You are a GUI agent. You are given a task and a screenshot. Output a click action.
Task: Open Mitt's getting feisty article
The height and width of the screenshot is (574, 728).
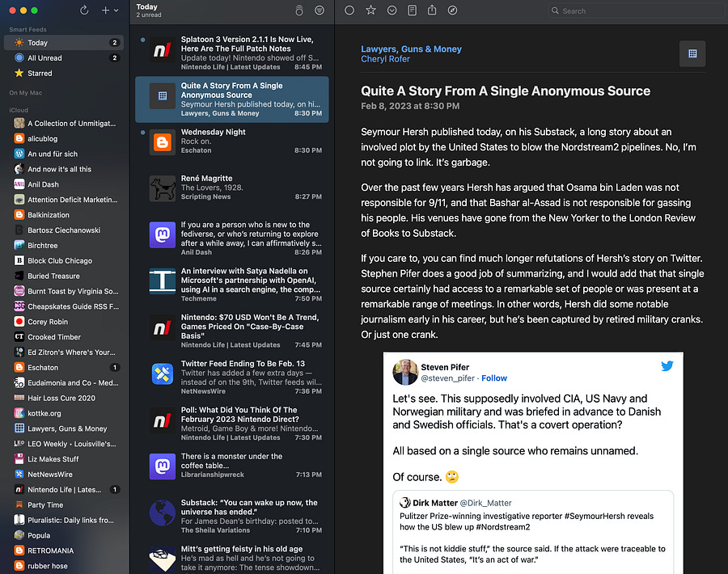(x=231, y=559)
